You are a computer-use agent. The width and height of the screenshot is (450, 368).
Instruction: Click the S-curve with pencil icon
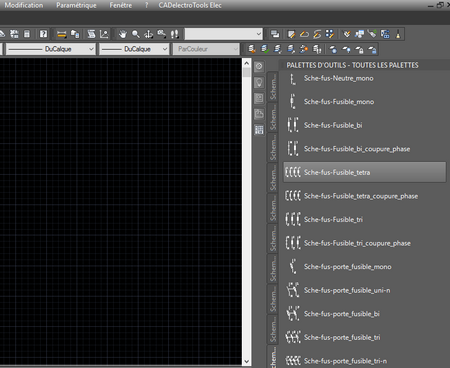317,34
